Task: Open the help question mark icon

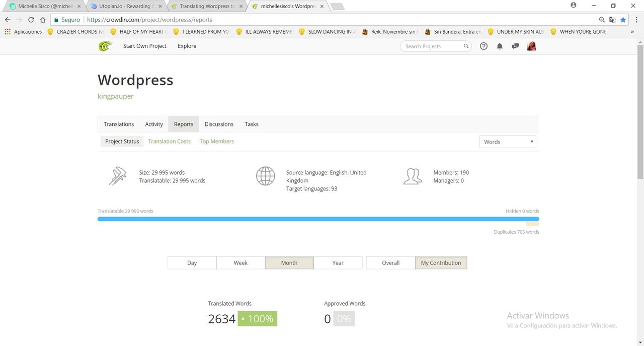Action: pyautogui.click(x=484, y=46)
